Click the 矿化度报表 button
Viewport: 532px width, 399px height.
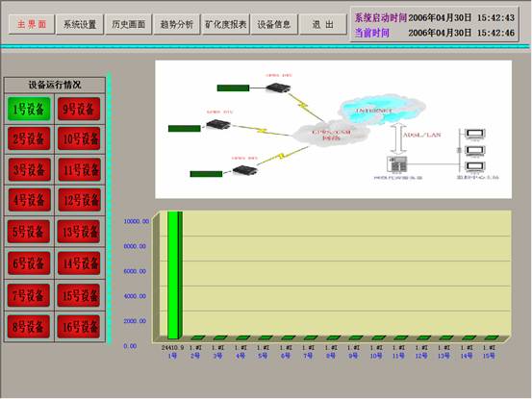225,24
